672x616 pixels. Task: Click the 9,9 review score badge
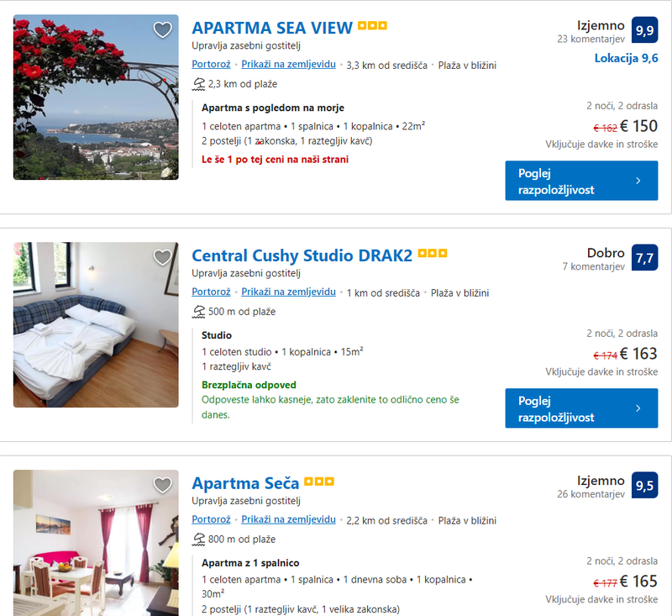pos(644,30)
